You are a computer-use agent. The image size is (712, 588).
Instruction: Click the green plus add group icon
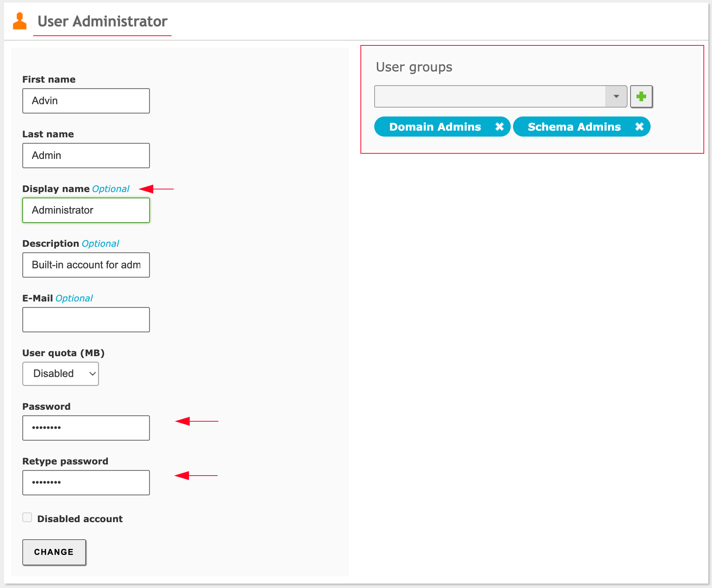(x=641, y=97)
